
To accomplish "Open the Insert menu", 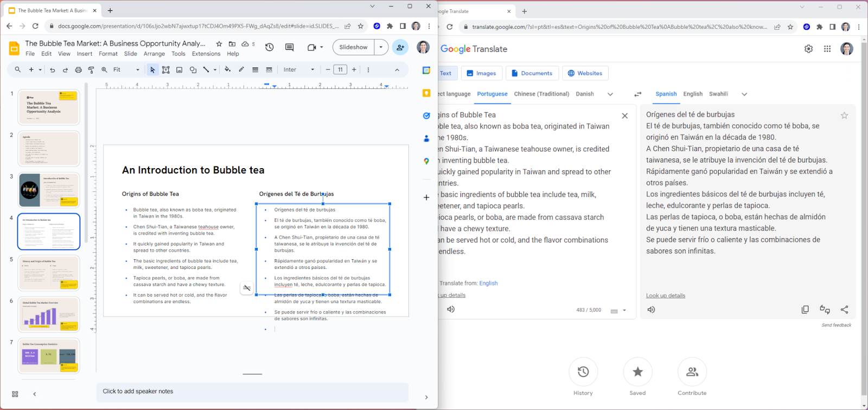I will tap(85, 54).
